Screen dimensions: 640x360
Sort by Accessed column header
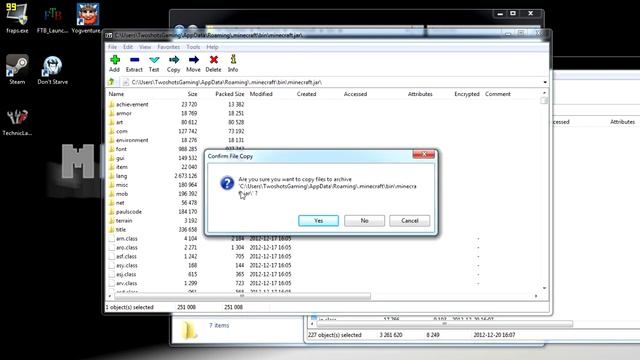356,94
